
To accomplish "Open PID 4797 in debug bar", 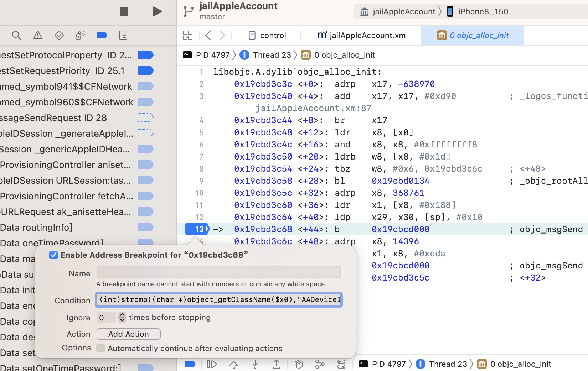I will pos(382,364).
